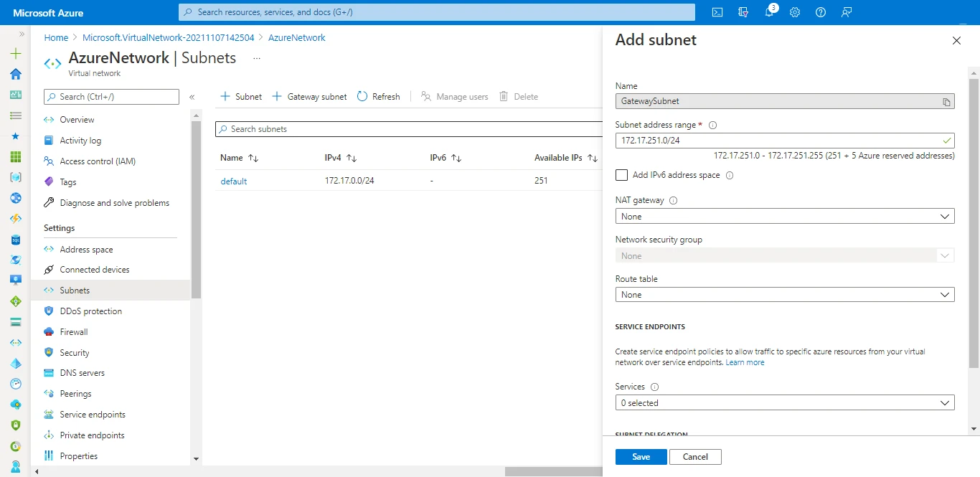Select the Home icon in the left sidebar
The width and height of the screenshot is (980, 477).
click(x=15, y=74)
